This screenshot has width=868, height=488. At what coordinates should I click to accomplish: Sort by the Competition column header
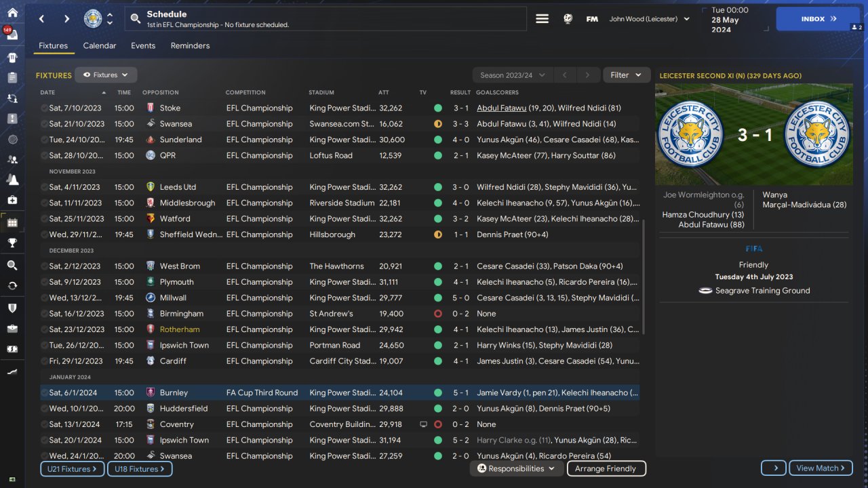click(245, 92)
